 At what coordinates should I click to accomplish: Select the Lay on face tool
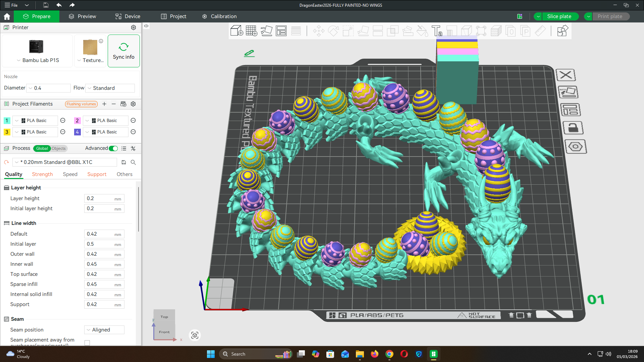(363, 31)
